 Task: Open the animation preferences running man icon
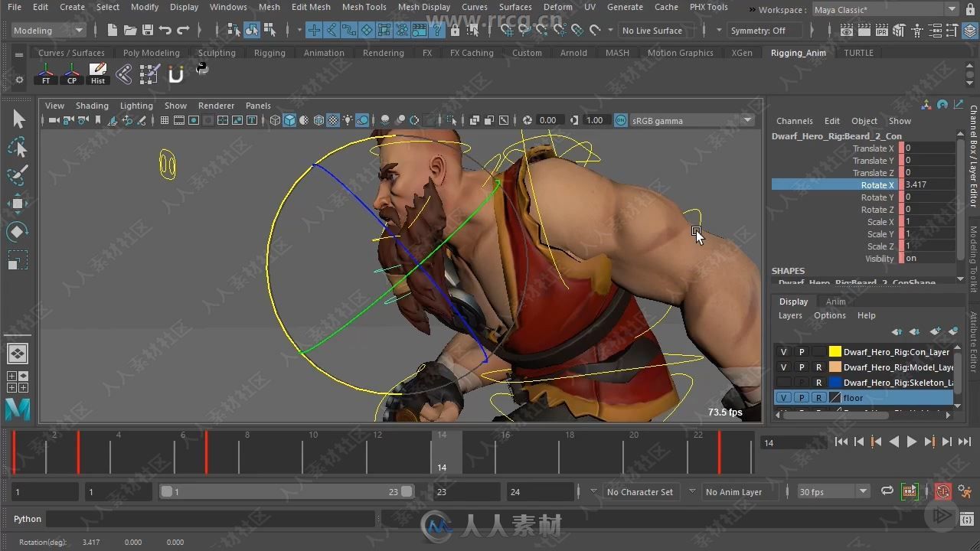click(x=965, y=492)
